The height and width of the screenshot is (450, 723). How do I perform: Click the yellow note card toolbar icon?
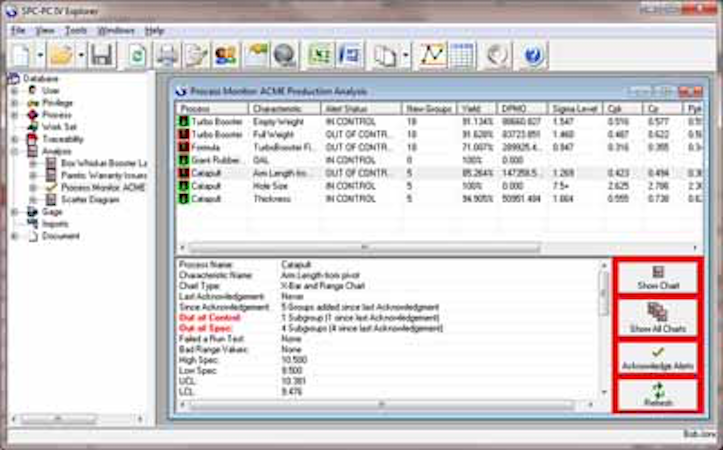click(x=256, y=56)
